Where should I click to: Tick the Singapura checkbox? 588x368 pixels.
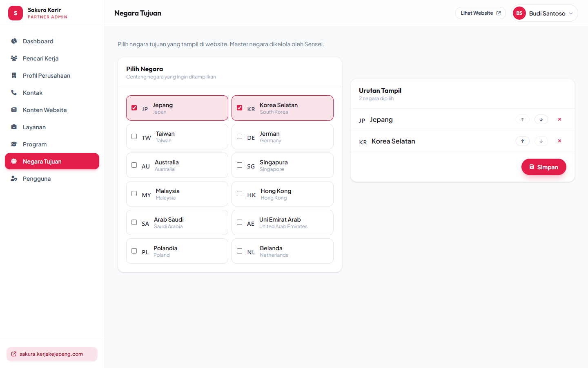(x=239, y=165)
